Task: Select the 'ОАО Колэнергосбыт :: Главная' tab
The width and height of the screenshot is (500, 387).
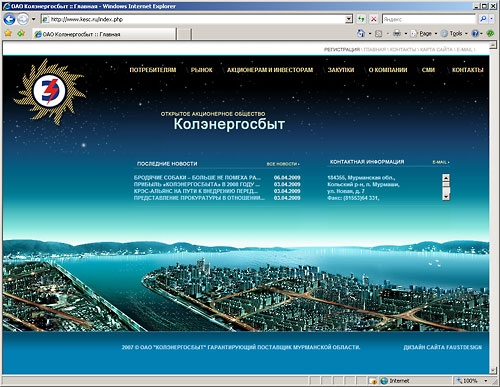Action: 104,34
